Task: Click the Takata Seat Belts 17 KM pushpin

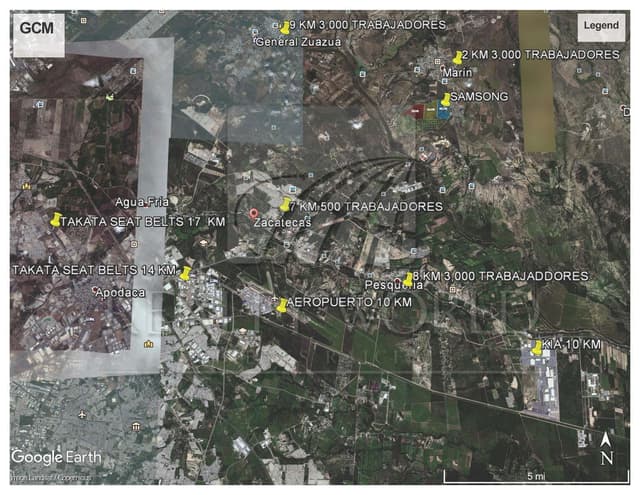Action: point(55,219)
